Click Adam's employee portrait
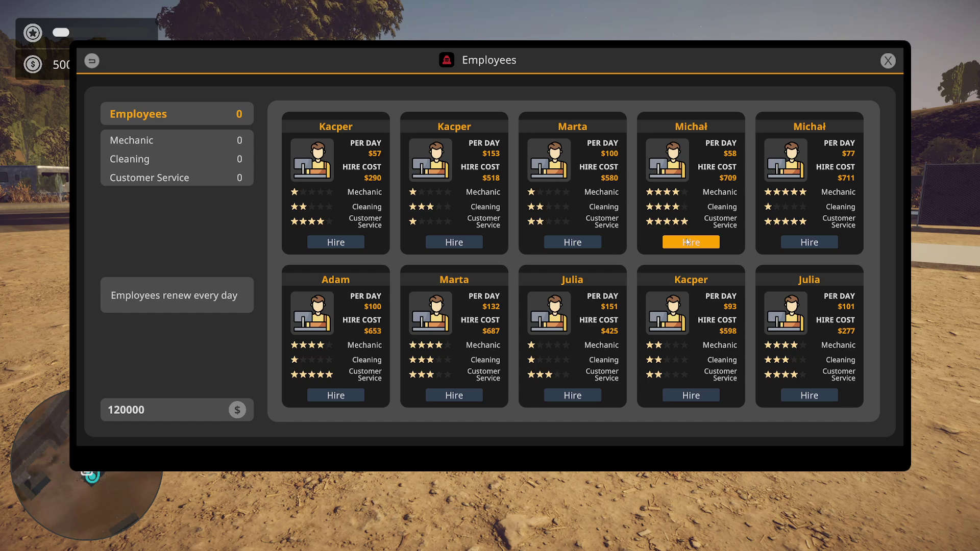Viewport: 980px width, 551px height. tap(312, 313)
